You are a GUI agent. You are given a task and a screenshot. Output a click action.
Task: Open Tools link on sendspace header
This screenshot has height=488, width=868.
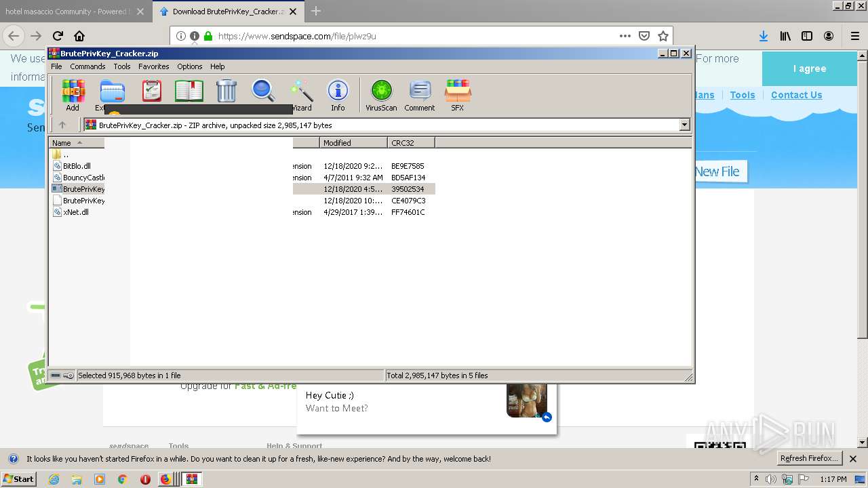[x=743, y=96]
